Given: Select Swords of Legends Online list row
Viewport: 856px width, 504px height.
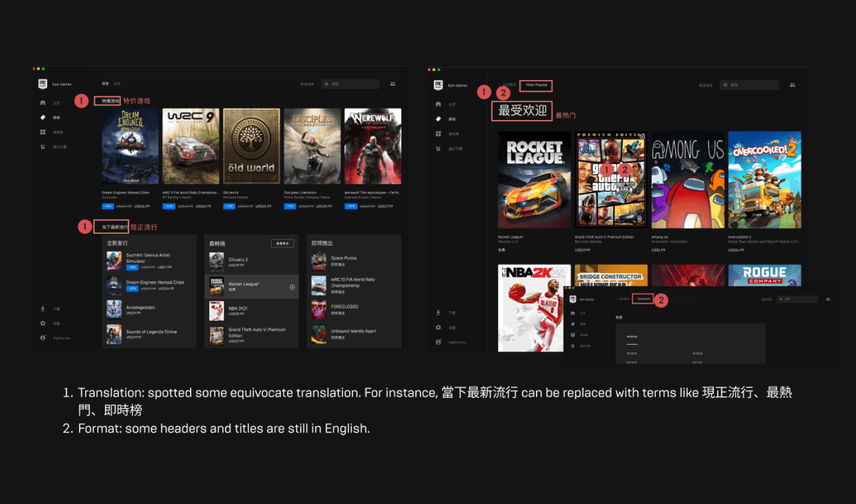Looking at the screenshot, I should pos(149,334).
